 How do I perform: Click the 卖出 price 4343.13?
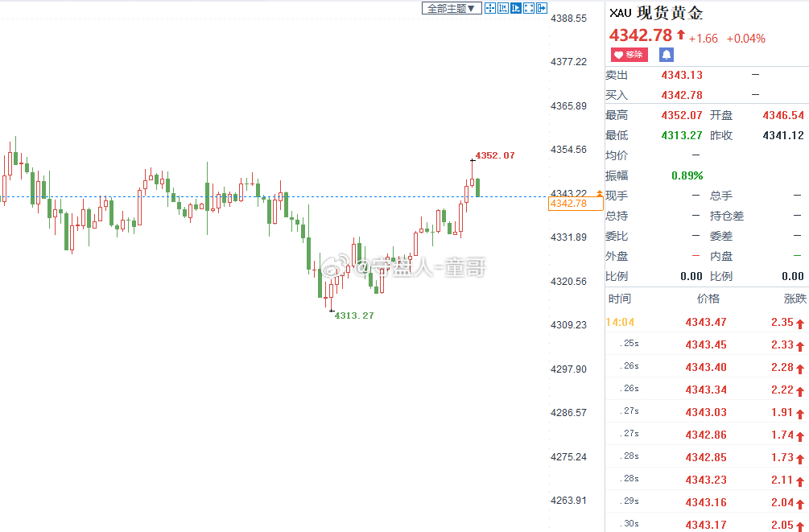click(x=682, y=76)
